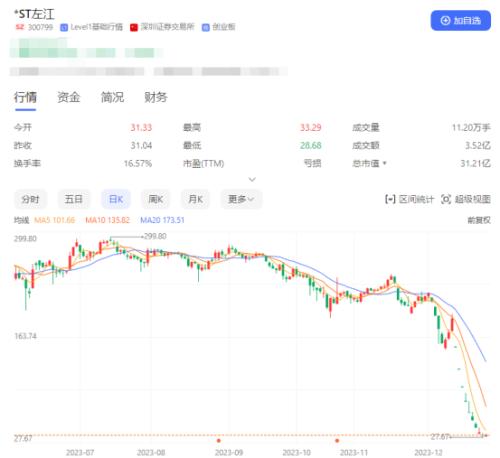
Task: Click the 今开 value 31.33
Action: [141, 128]
